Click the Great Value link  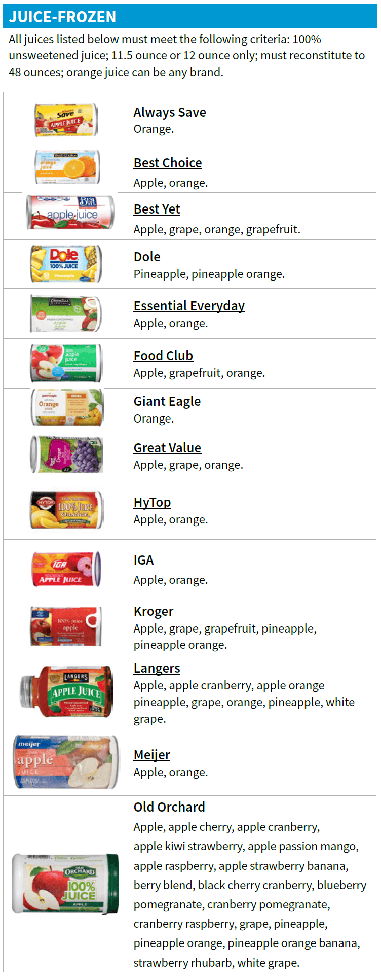pyautogui.click(x=167, y=448)
